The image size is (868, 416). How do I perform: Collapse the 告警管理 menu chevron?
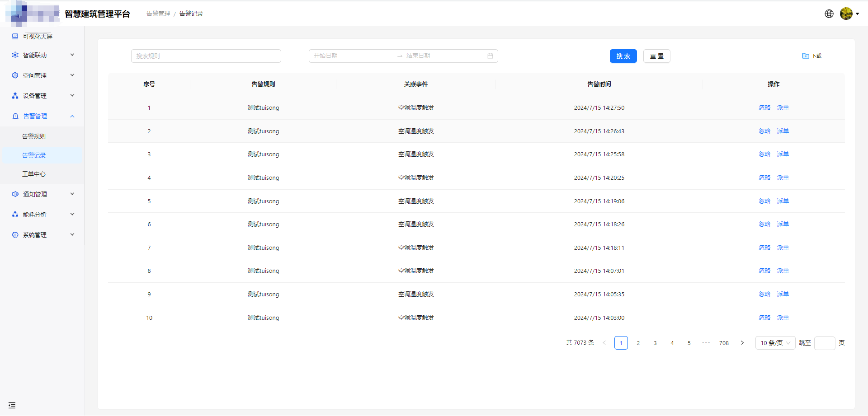(x=72, y=116)
